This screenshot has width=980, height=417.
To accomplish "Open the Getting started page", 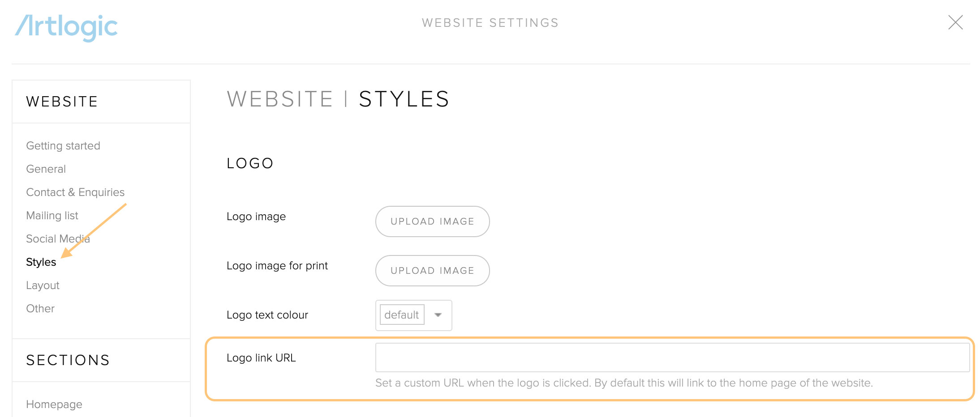I will pos(63,146).
